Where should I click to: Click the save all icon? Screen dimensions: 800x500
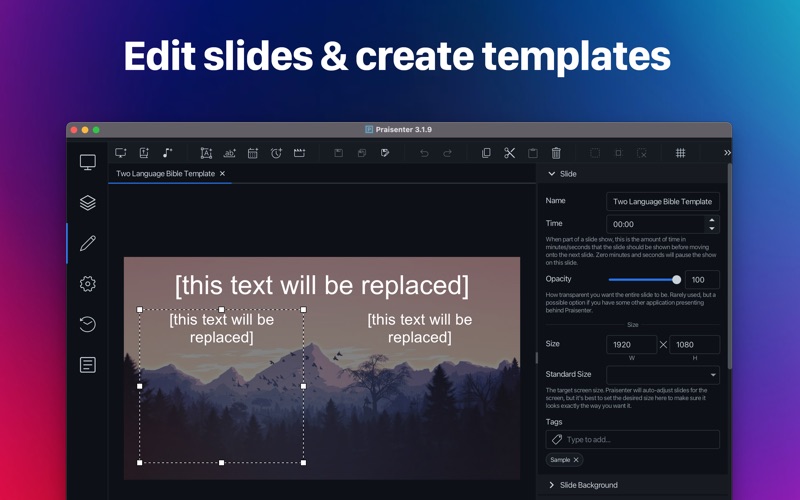click(x=362, y=153)
